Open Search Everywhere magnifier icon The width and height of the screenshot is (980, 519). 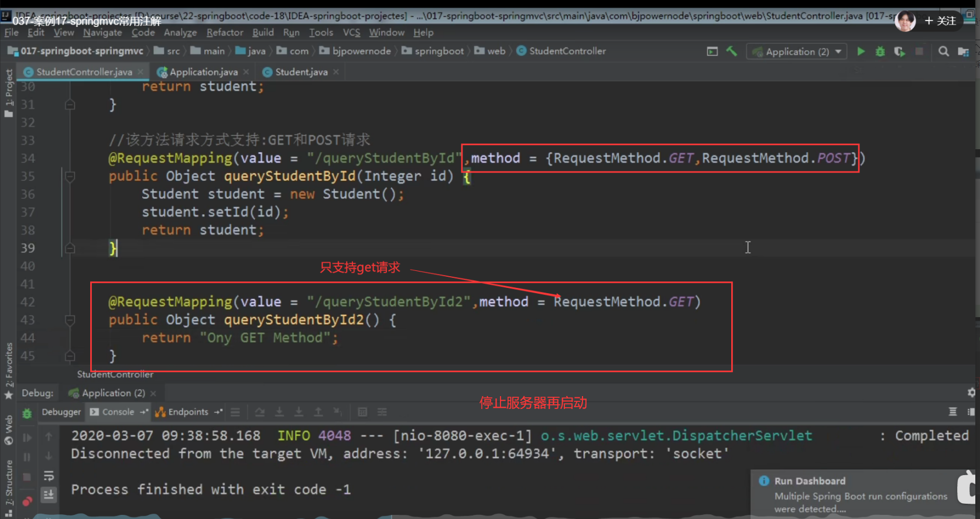(x=943, y=51)
